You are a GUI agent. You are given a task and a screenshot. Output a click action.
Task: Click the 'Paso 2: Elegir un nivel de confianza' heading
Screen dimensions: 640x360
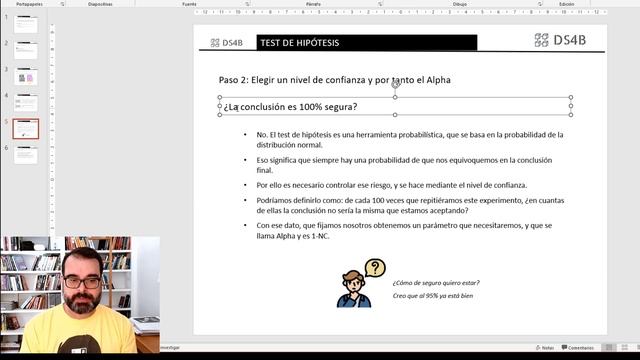pos(335,80)
